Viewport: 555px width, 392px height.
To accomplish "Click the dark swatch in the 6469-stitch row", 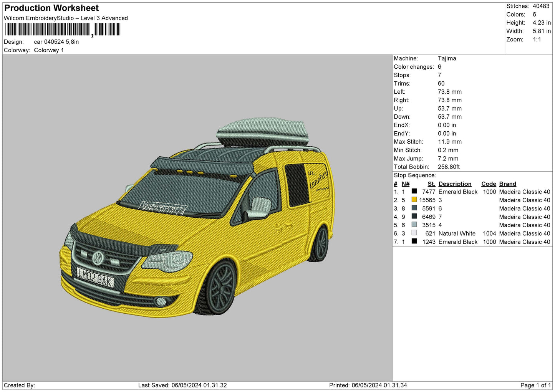I will 414,217.
